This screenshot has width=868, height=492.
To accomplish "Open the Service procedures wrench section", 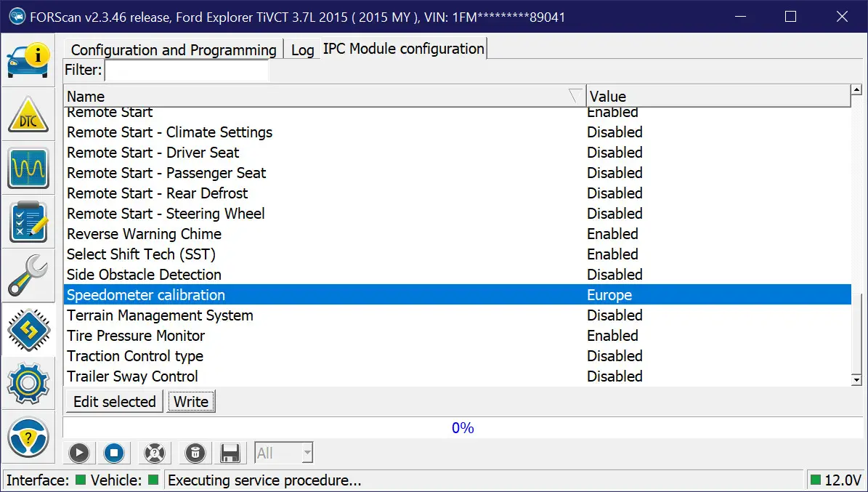I will [28, 275].
